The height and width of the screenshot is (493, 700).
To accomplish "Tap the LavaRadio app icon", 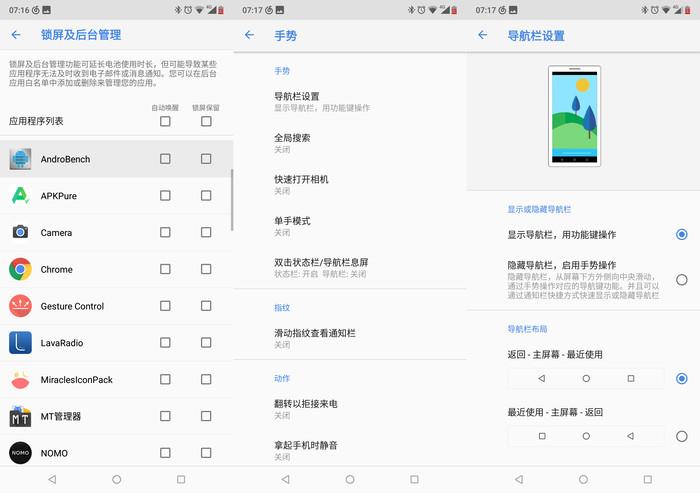I will pos(20,343).
